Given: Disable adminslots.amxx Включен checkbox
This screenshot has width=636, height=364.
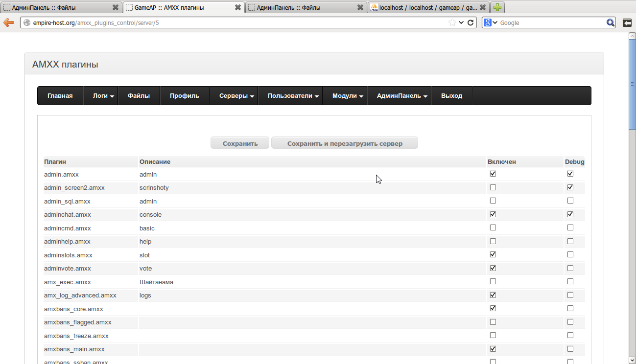Looking at the screenshot, I should (493, 254).
